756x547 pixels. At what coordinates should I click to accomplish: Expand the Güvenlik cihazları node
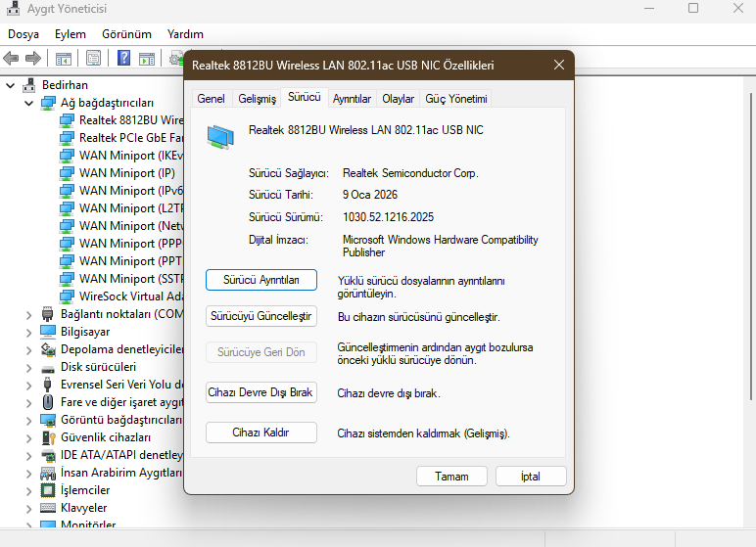coord(29,438)
